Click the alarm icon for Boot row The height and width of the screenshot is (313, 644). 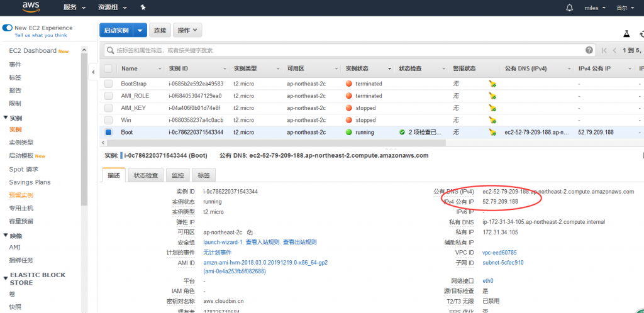(x=492, y=132)
